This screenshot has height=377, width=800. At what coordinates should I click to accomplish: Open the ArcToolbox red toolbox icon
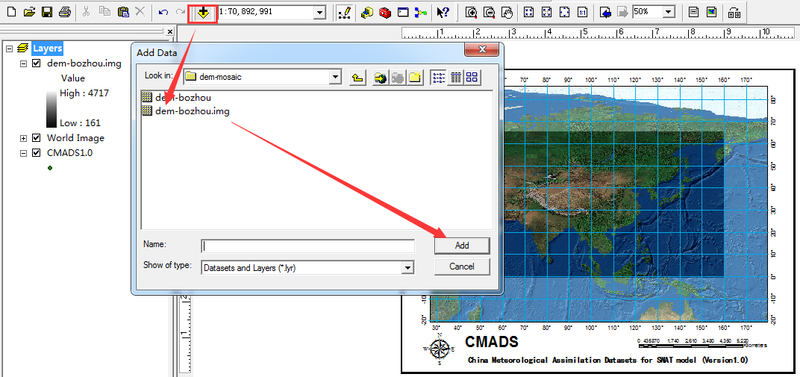(385, 13)
